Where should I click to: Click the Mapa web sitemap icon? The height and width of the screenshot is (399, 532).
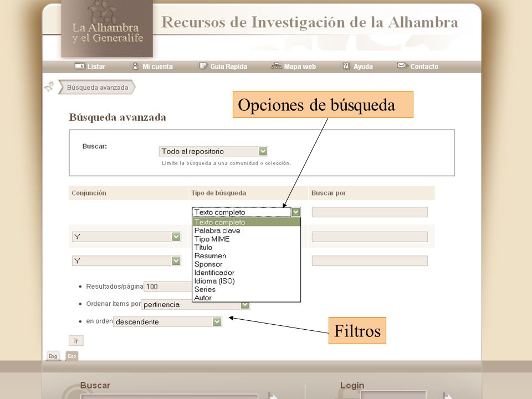coord(277,66)
